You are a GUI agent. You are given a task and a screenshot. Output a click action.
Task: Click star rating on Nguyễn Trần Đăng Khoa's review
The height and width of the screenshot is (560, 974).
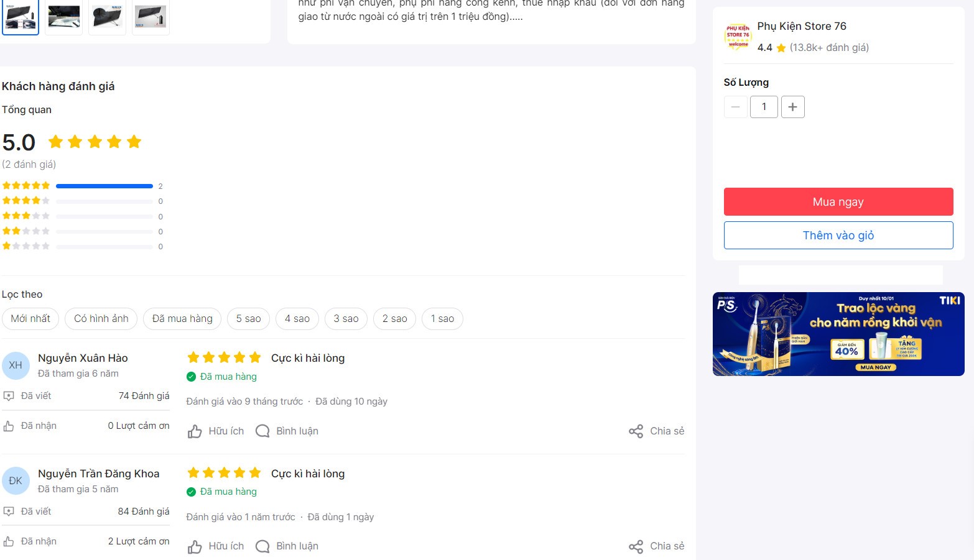click(x=224, y=473)
